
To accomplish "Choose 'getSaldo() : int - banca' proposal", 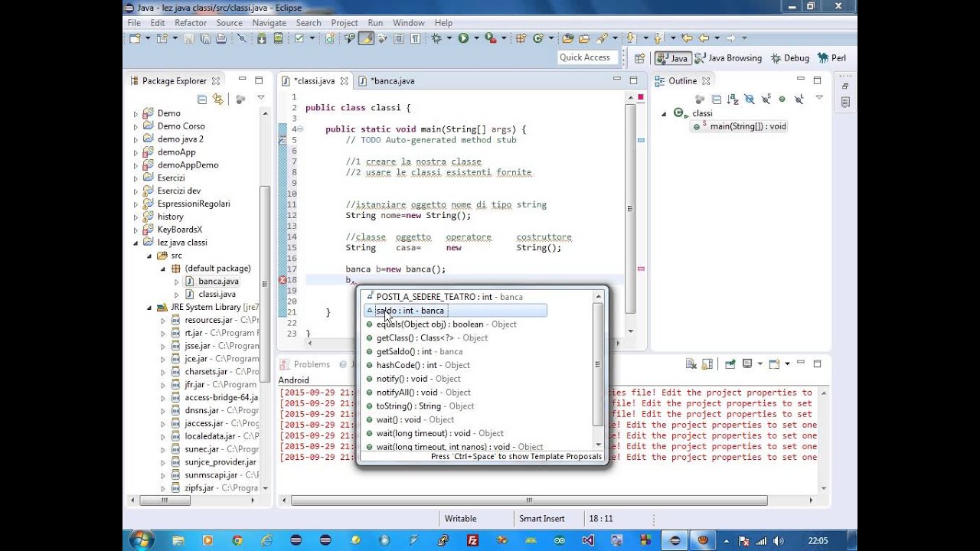I will 419,352.
